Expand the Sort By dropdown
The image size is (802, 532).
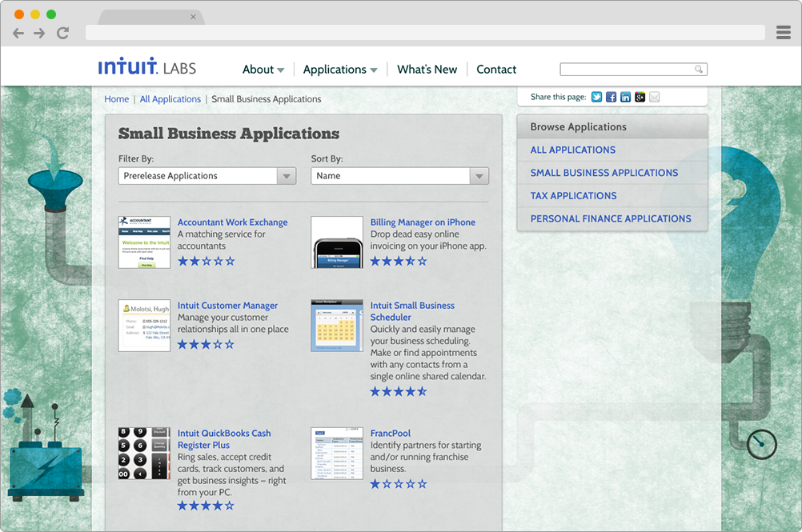pos(400,176)
